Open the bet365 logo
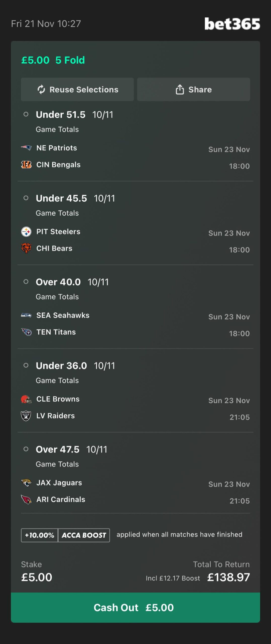This screenshot has height=644, width=271. [232, 24]
